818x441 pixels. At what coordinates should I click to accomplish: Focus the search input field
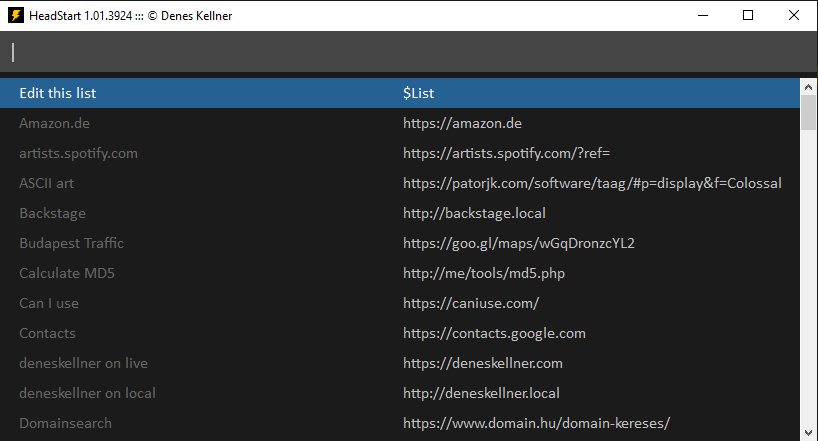click(x=409, y=52)
